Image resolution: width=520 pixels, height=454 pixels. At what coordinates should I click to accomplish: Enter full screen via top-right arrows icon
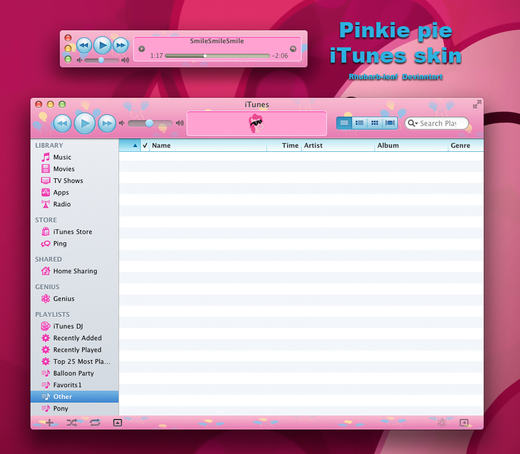(477, 105)
